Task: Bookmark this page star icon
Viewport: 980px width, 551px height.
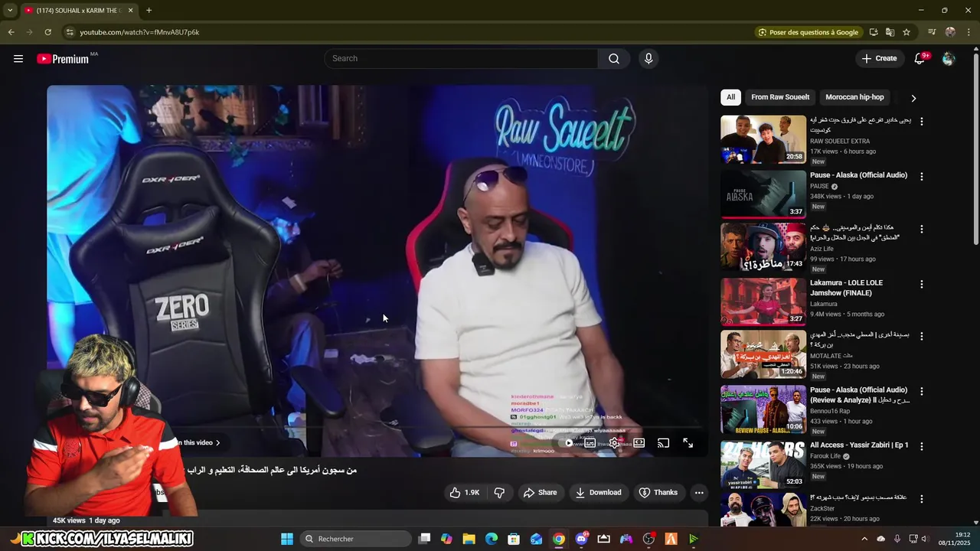Action: click(x=906, y=32)
